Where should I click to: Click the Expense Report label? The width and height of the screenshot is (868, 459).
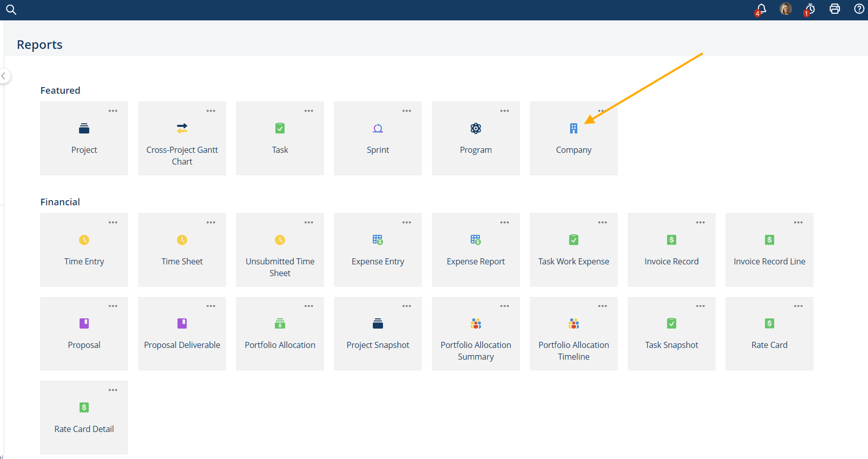tap(476, 261)
